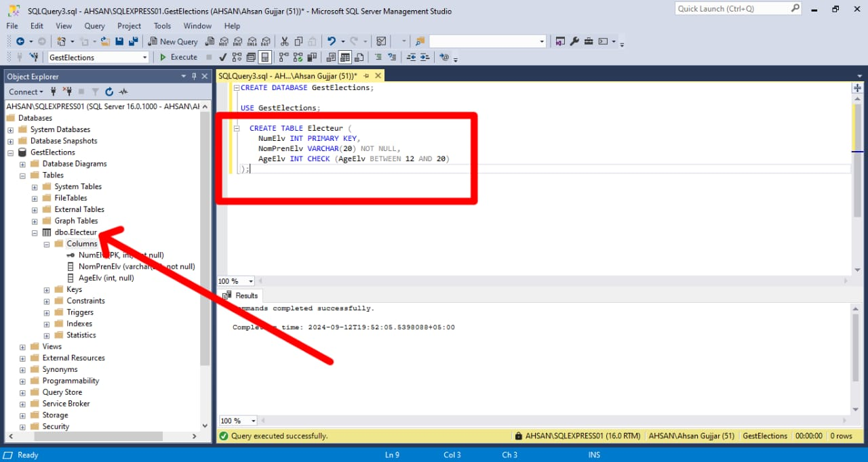Image resolution: width=868 pixels, height=462 pixels.
Task: Switch to the Results tab
Action: (x=241, y=295)
